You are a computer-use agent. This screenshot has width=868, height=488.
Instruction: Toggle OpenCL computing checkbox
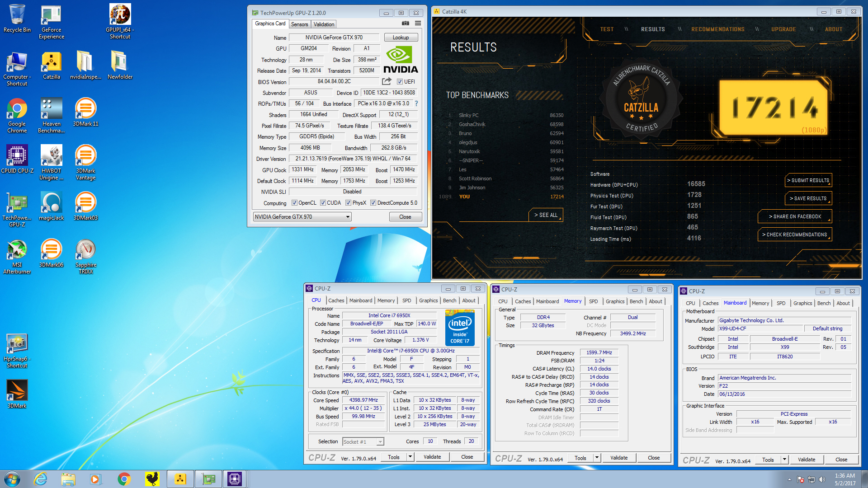[x=294, y=203]
